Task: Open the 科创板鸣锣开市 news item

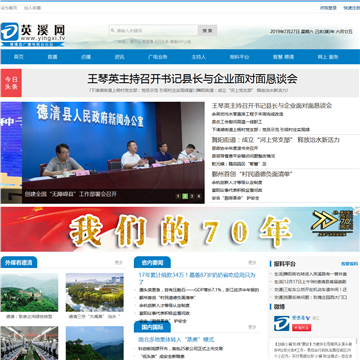Action: tap(181, 349)
